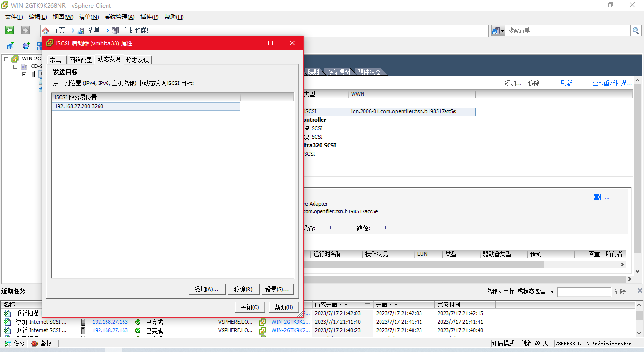This screenshot has width=644, height=352.
Task: Click the search magnifier icon
Action: (x=636, y=30)
